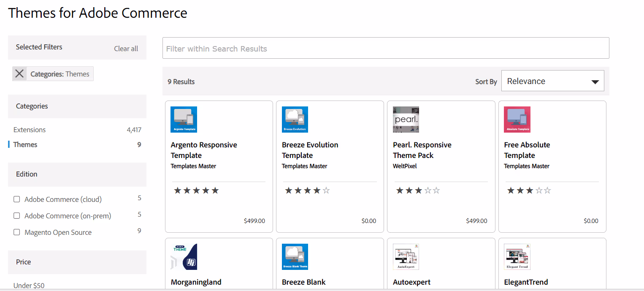The height and width of the screenshot is (291, 644).
Task: Open the Morganingland theme thumbnail
Action: pos(184,256)
